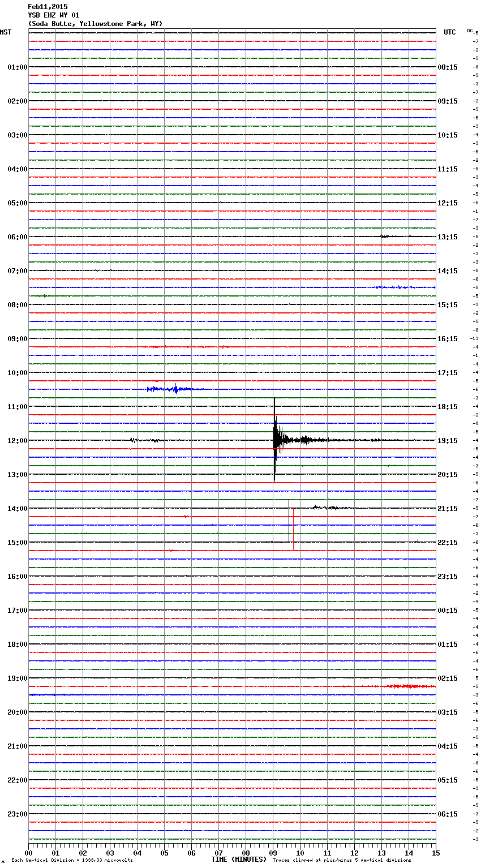Image resolution: width=481 pixels, height=868 pixels.
Task: Select the station code 'YSB EHZ WY 01'
Action: click(54, 15)
